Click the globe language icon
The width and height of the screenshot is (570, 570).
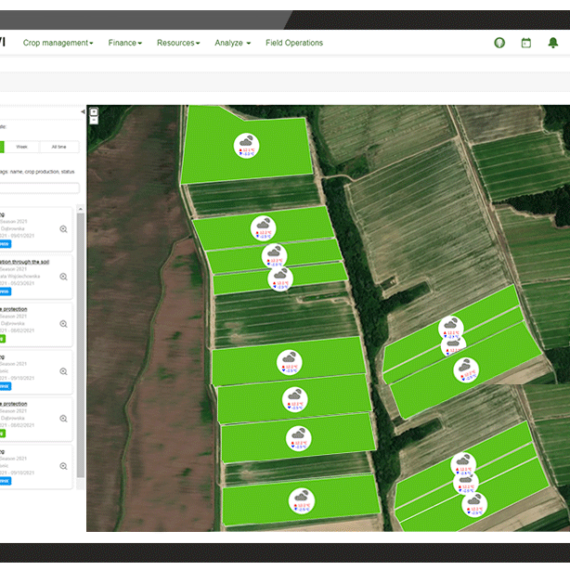point(499,43)
